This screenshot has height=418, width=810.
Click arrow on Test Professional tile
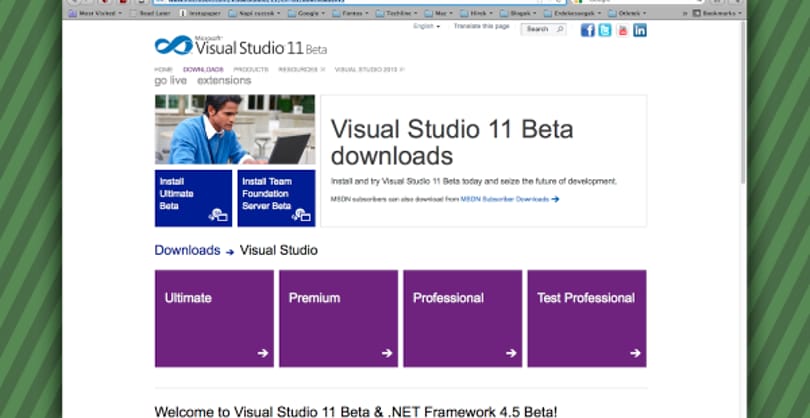tap(635, 353)
